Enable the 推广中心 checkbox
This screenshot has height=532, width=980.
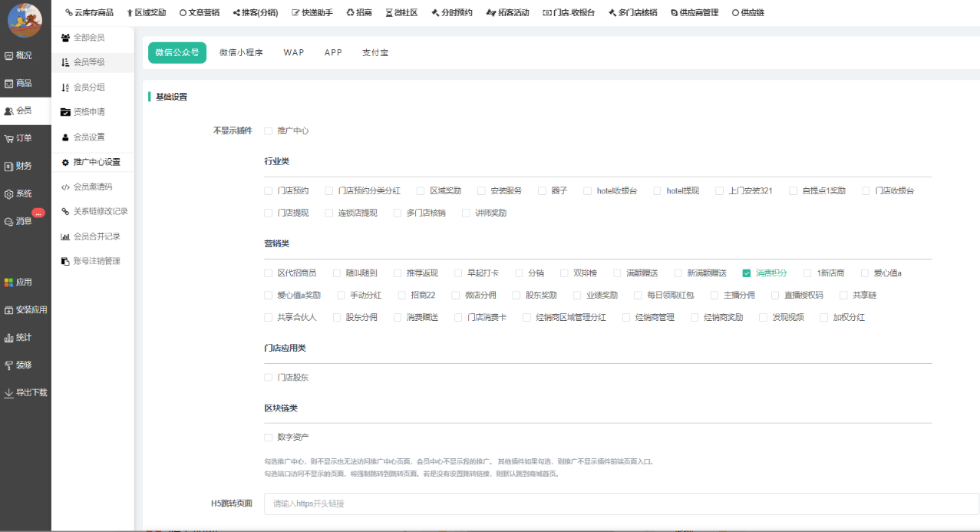269,131
